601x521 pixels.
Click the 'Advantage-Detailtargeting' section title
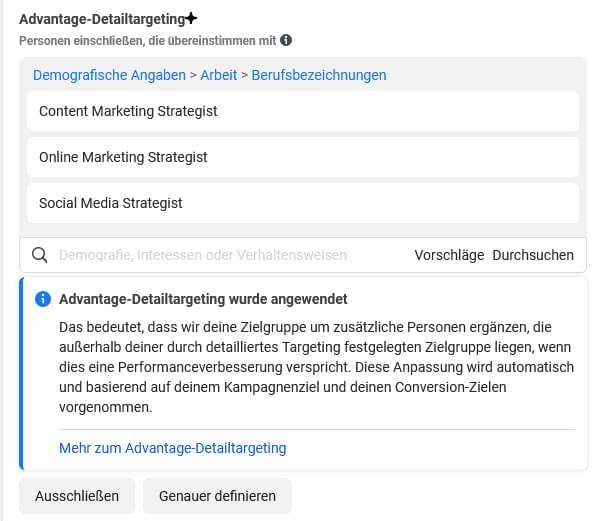pyautogui.click(x=102, y=19)
